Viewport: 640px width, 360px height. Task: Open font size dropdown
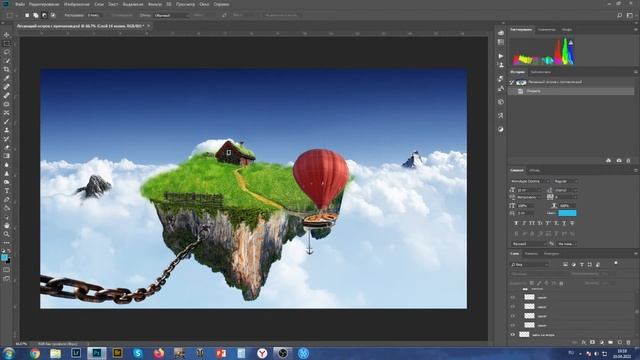(x=529, y=190)
